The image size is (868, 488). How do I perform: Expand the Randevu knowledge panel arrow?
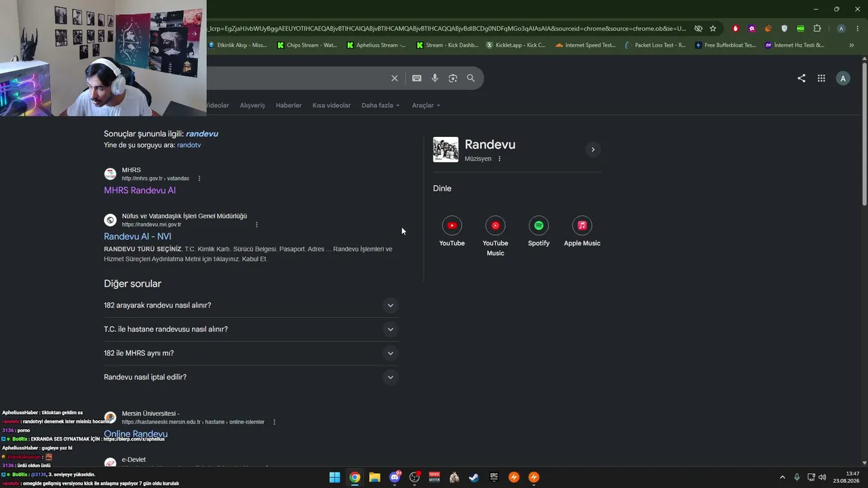(593, 150)
